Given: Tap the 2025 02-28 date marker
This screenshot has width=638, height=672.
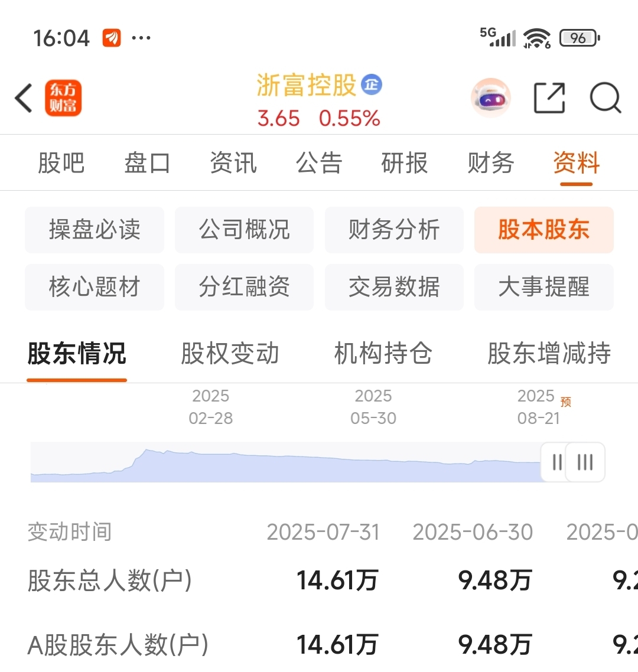Looking at the screenshot, I should coord(210,407).
